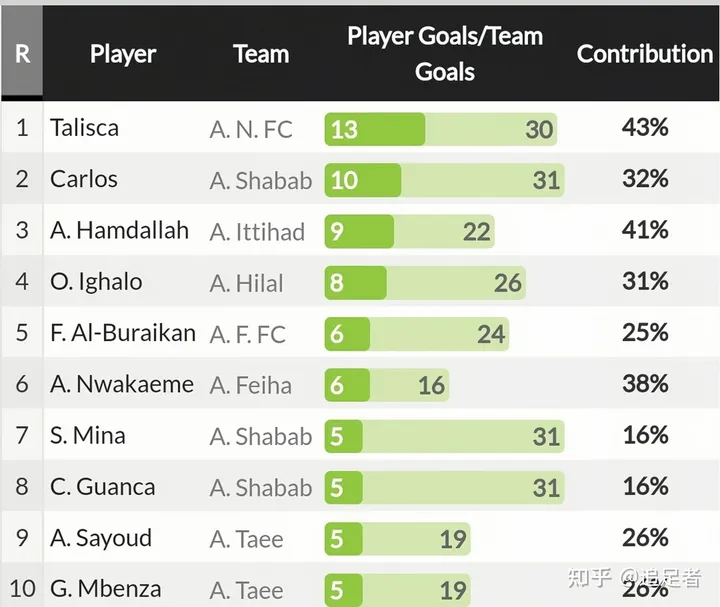Image resolution: width=720 pixels, height=607 pixels.
Task: Click the A. N. FC team name
Action: click(x=251, y=129)
